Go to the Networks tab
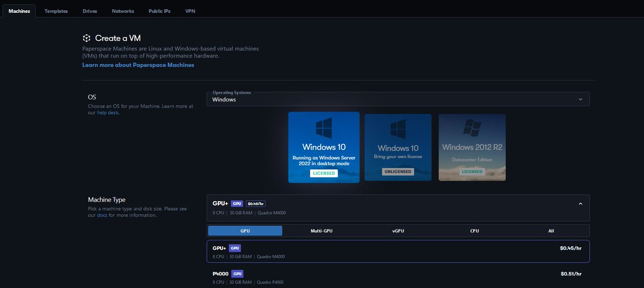Viewport: 644px width, 288px height. 123,11
